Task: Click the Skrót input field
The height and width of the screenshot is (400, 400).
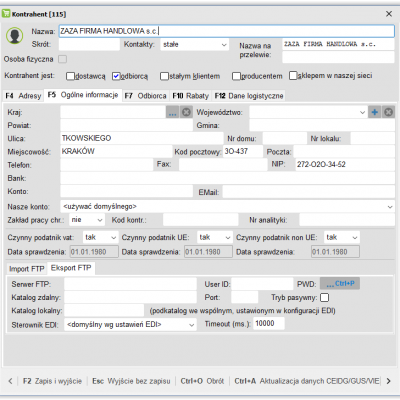Action: (89, 44)
